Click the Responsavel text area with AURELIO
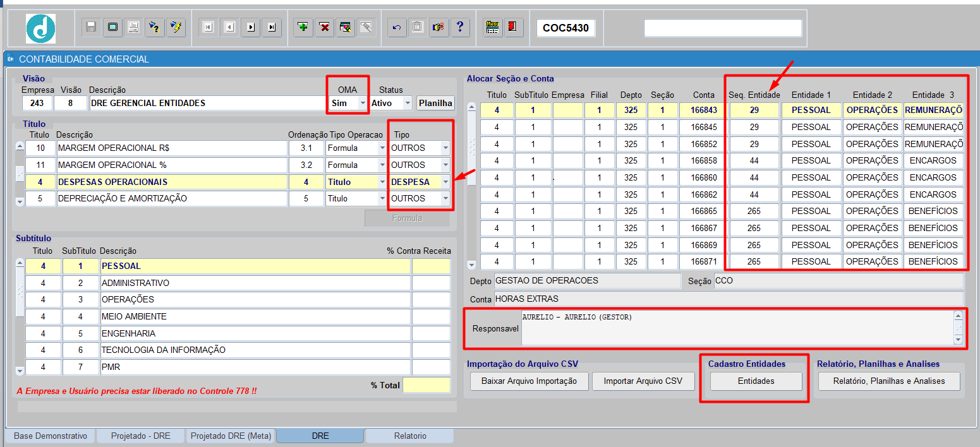The height and width of the screenshot is (447, 980). [737, 327]
